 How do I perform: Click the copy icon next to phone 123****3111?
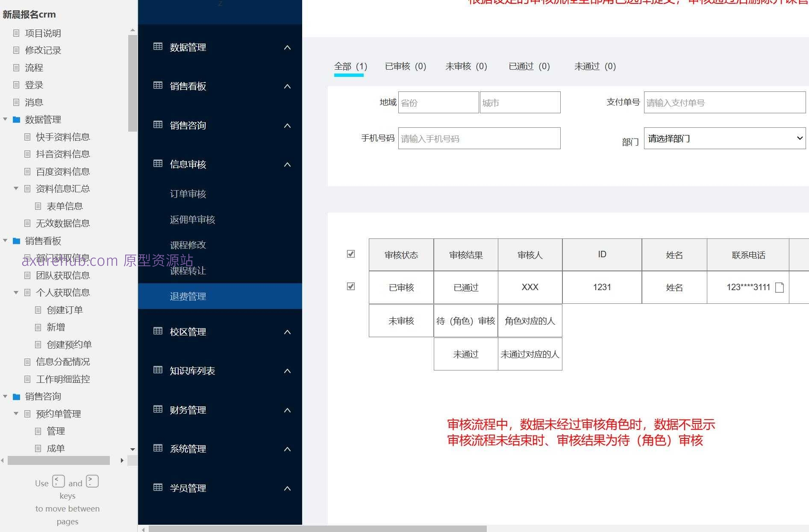780,287
